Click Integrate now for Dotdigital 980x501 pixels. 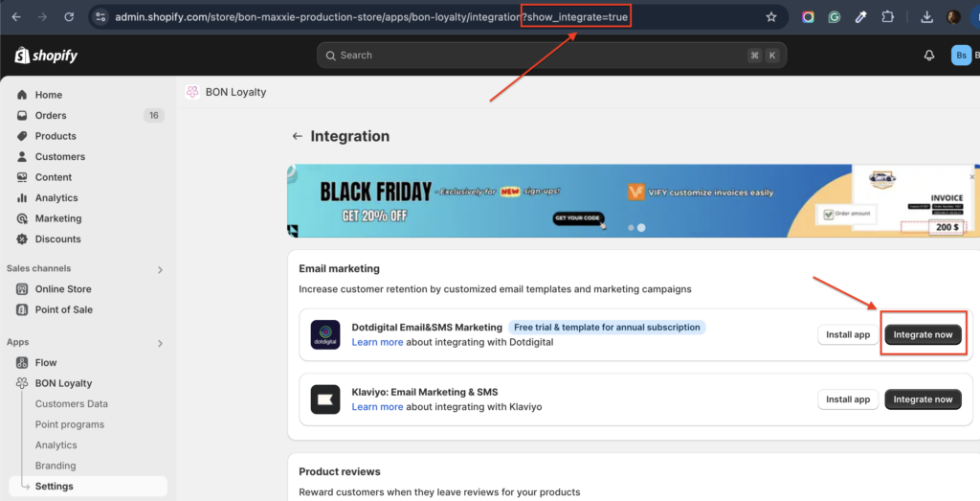[923, 334]
